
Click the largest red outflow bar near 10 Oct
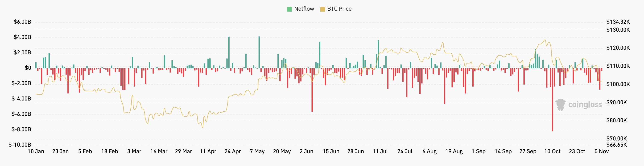[552, 100]
